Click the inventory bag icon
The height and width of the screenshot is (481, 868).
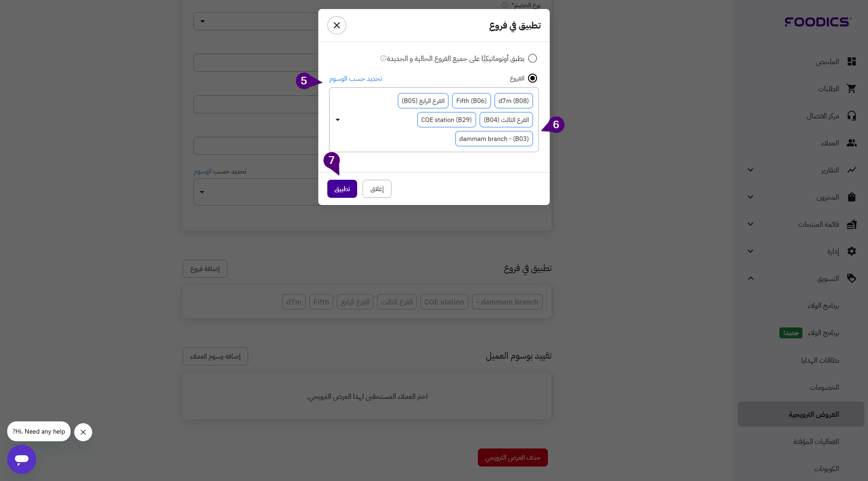(x=852, y=197)
